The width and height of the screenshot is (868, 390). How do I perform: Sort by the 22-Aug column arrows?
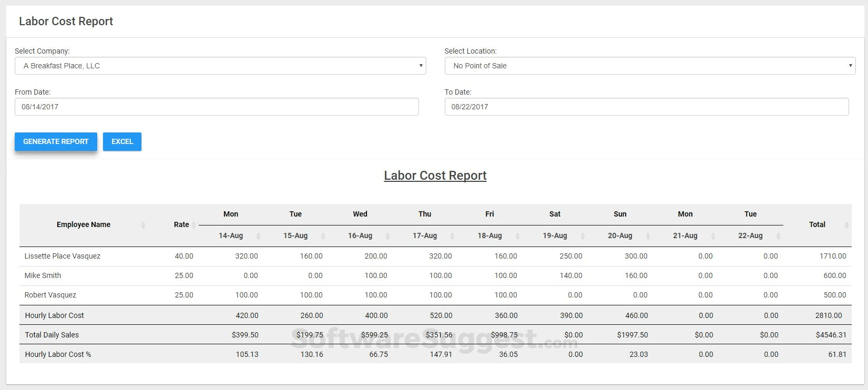778,236
